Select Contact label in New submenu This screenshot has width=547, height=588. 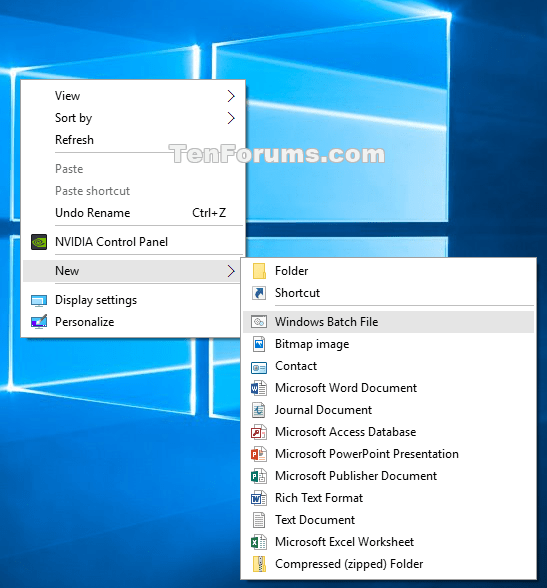296,366
